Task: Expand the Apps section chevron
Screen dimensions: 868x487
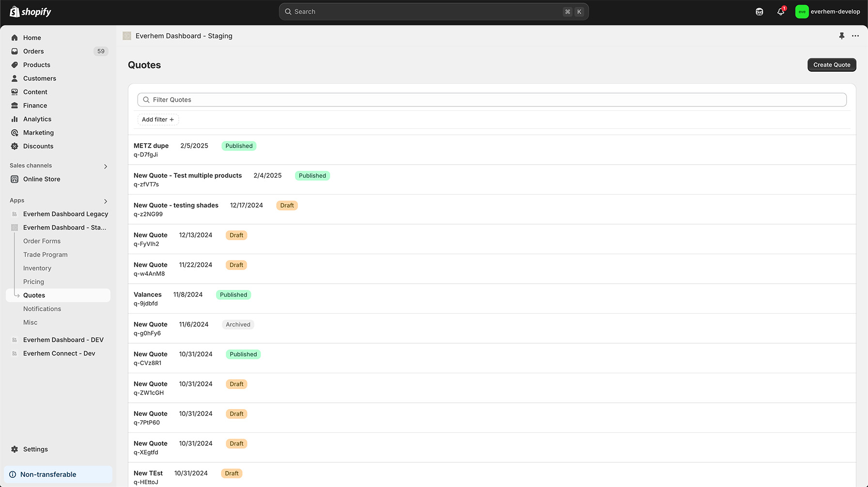Action: [106, 201]
